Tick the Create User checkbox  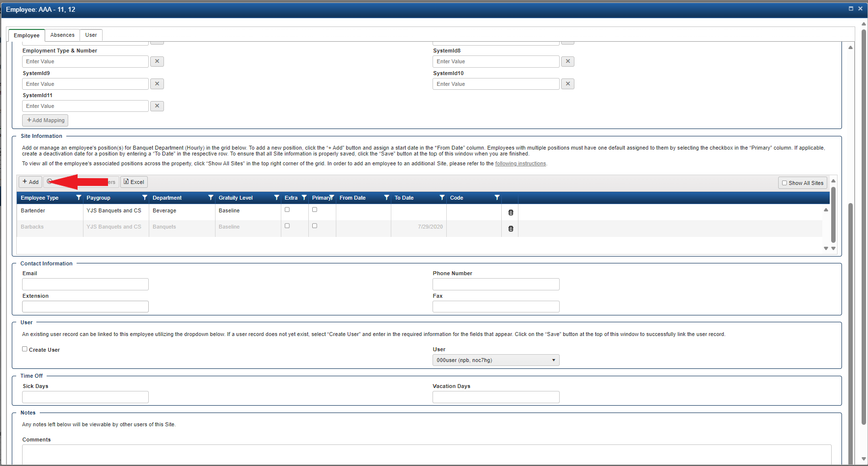coord(25,349)
